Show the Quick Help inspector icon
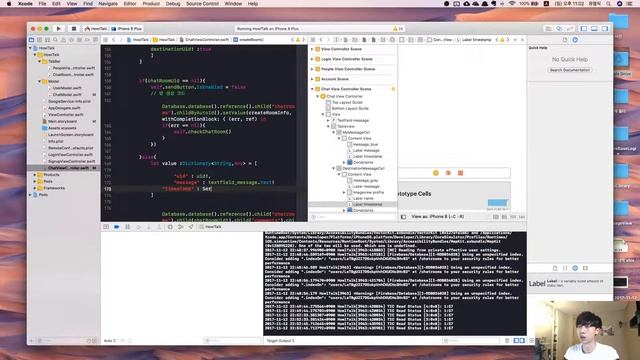640x360 pixels. coord(575,40)
